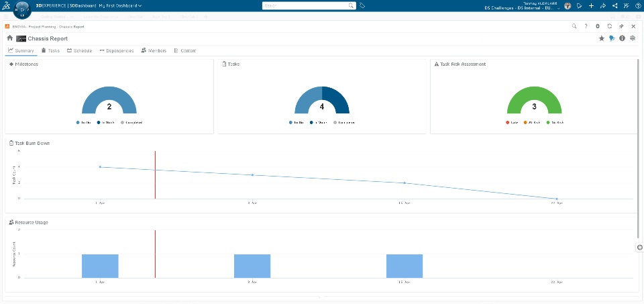Click the plus add icon in top bar
Screen dimensions: 644x304
click(x=591, y=6)
